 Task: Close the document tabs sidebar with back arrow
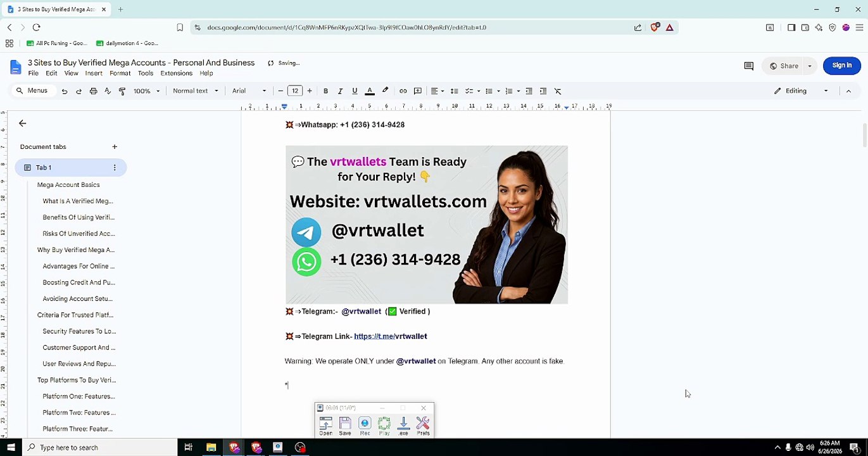coord(23,123)
